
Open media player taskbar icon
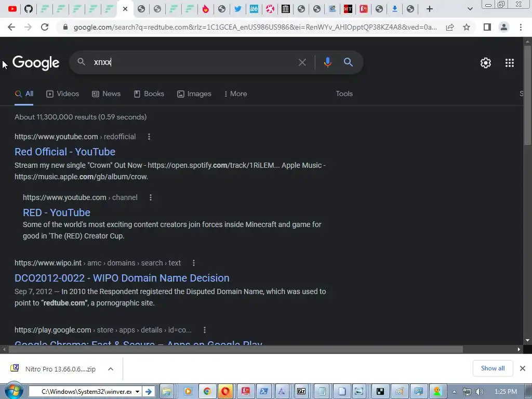coord(188,392)
